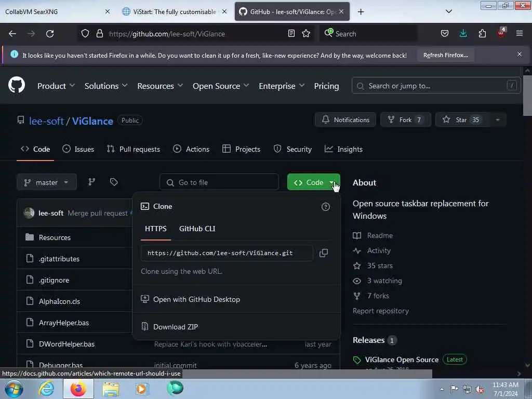Open Windows Media Player taskbar icon
Screen dimensions: 532x399
coord(142,389)
